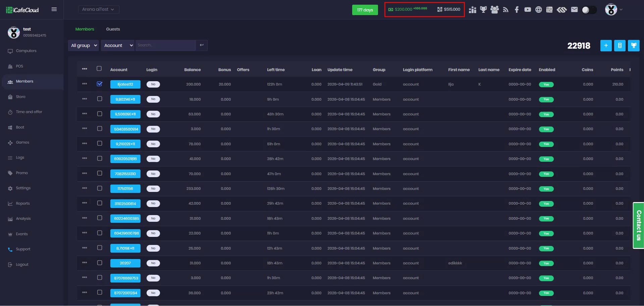The image size is (644, 306).
Task: Open the Arena aiTest cafe selector
Action: coord(99,9)
